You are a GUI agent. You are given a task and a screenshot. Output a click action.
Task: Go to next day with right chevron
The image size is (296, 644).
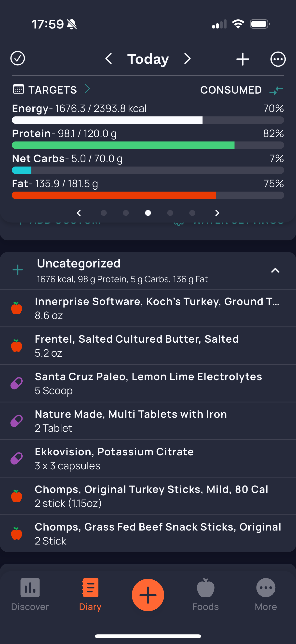click(x=187, y=59)
